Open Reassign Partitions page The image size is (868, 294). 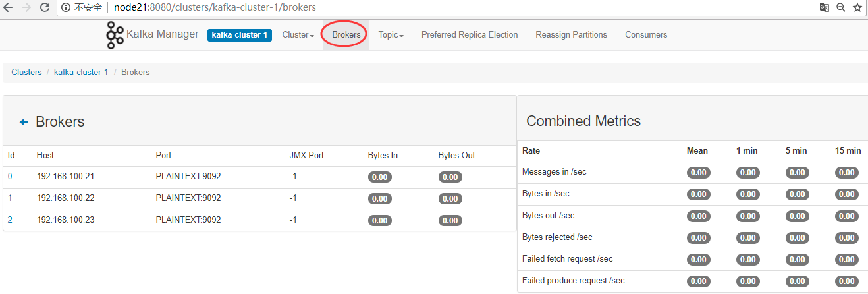click(572, 35)
